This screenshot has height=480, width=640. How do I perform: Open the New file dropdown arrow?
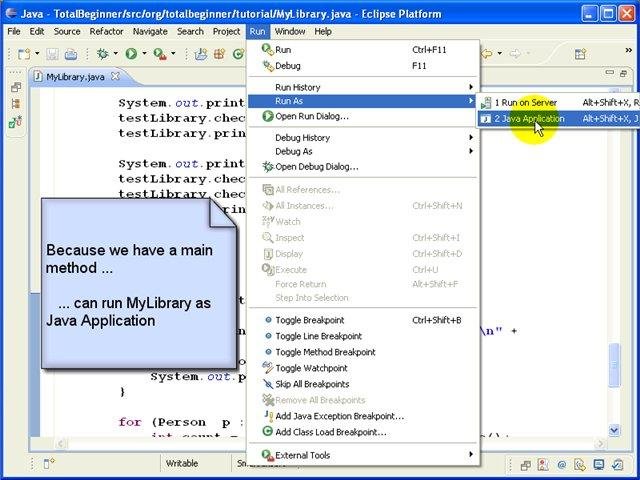37,53
